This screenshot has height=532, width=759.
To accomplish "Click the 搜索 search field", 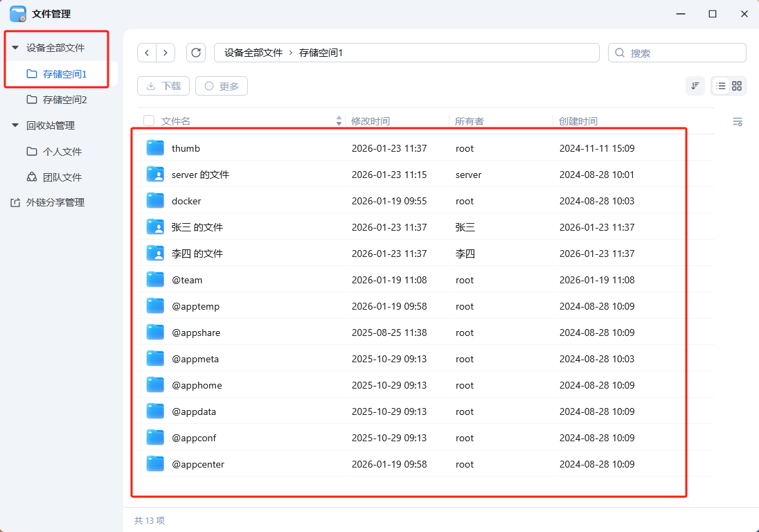I will click(x=677, y=53).
